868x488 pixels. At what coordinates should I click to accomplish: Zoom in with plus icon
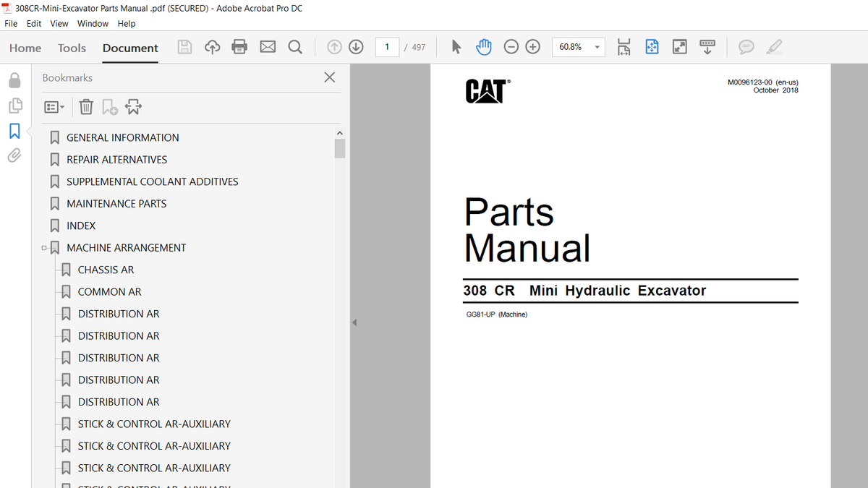(533, 47)
